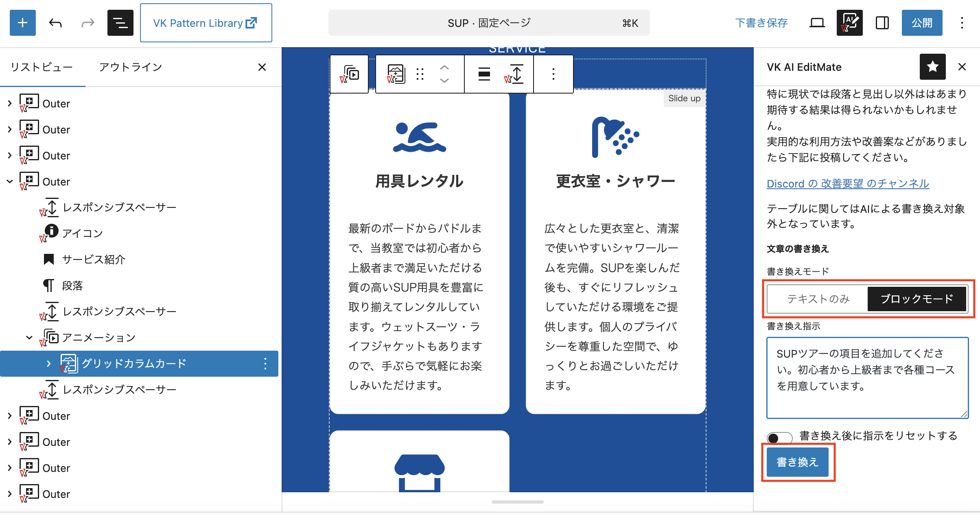Select ブロックモード rewrite mode
Image resolution: width=980 pixels, height=515 pixels.
(917, 299)
